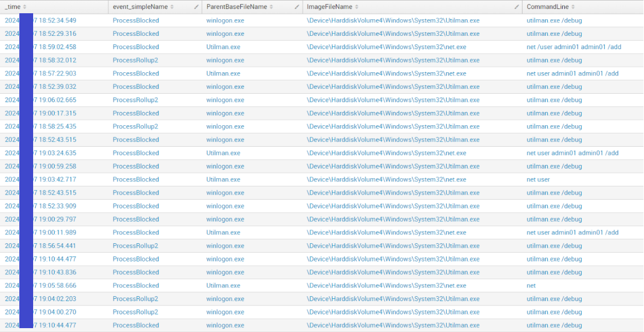The width and height of the screenshot is (644, 332).
Task: Click the standalone 'net user' command line value
Action: (538, 179)
